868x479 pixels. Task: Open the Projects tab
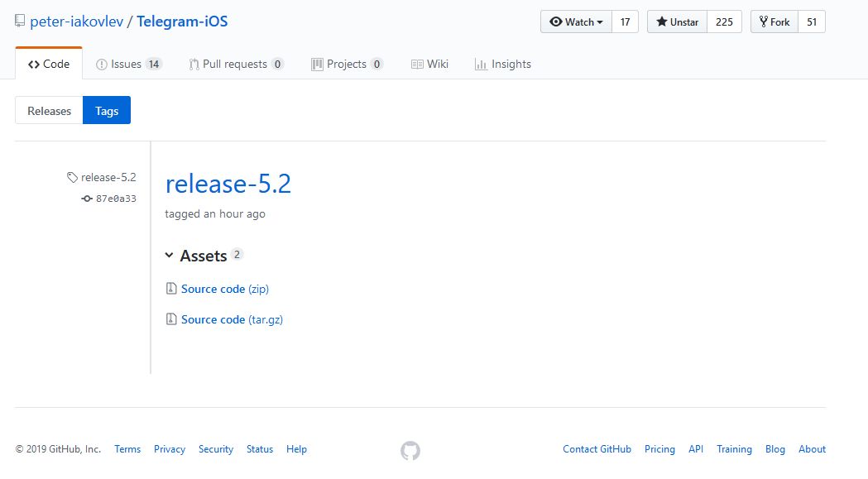tap(347, 64)
